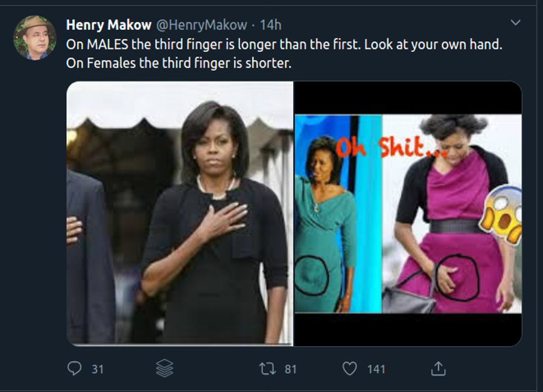
Task: Click the tweet text starting "On MALES"
Action: tap(284, 45)
